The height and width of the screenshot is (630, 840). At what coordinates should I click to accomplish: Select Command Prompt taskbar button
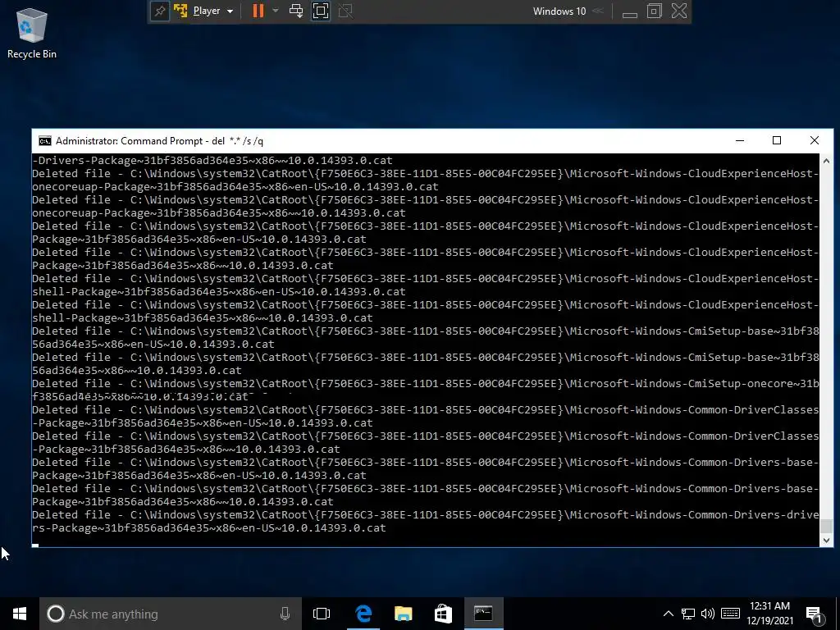coord(483,614)
